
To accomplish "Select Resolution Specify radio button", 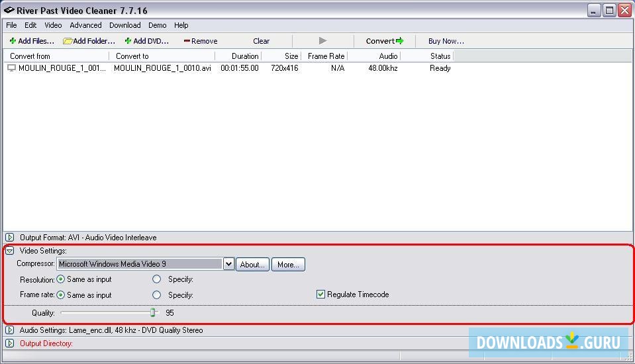I will click(x=157, y=279).
